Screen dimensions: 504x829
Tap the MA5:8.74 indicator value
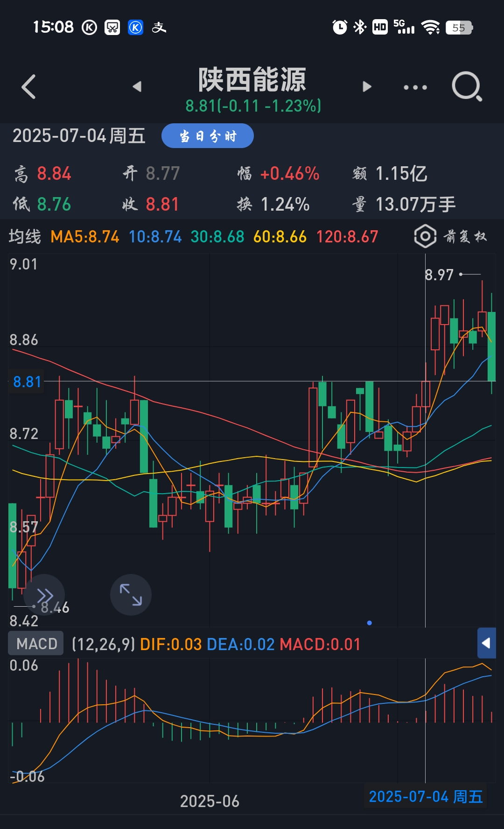pos(85,237)
